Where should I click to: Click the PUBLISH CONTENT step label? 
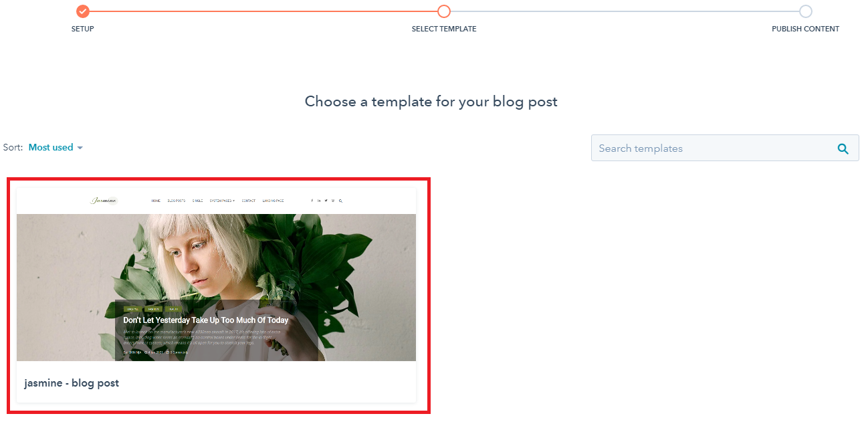805,29
